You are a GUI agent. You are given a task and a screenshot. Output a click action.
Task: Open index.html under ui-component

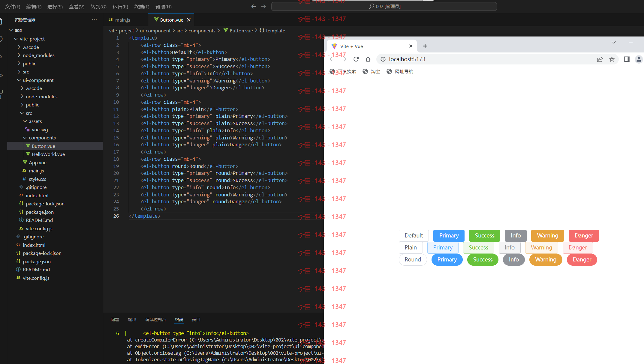55,195
